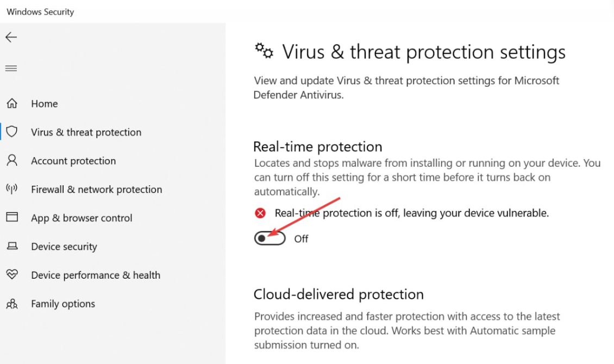Click the Firewall & network protection signal icon

pyautogui.click(x=12, y=189)
